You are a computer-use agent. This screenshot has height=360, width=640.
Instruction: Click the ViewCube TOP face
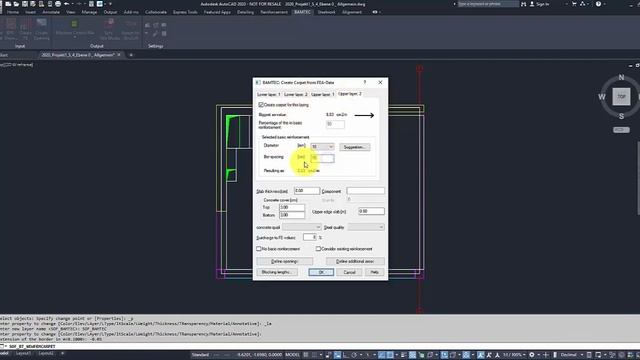tap(621, 97)
